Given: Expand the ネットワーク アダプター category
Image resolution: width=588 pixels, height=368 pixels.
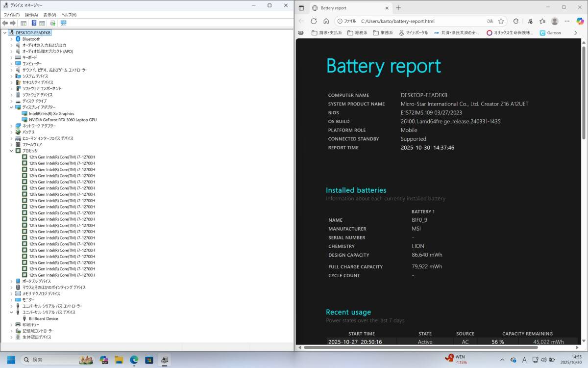Looking at the screenshot, I should click(12, 126).
